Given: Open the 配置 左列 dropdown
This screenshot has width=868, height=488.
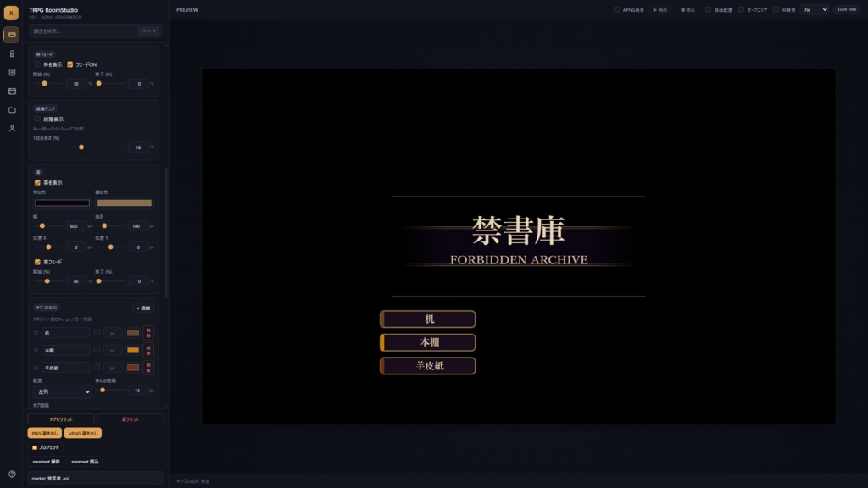Looking at the screenshot, I should pyautogui.click(x=62, y=391).
